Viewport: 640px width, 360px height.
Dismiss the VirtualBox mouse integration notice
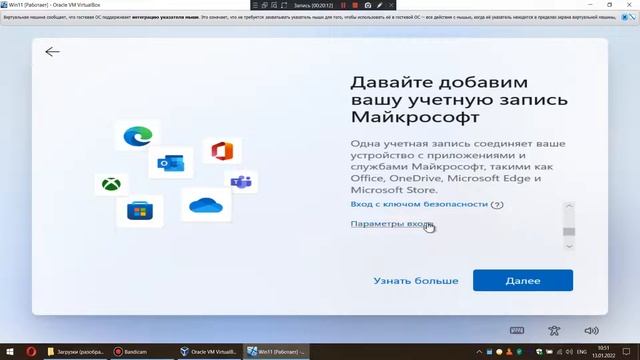point(624,17)
